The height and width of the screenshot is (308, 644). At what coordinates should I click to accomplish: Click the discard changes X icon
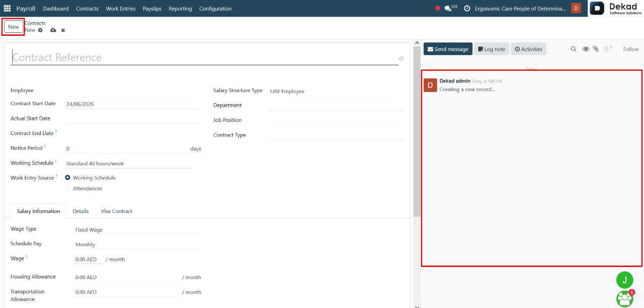pos(63,30)
